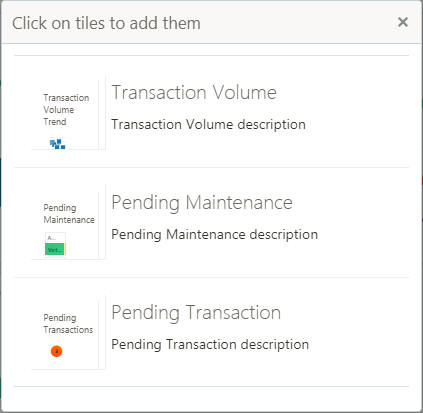Click the blue blocks trend chart icon
Viewport: 423px width, 413px height.
58,144
